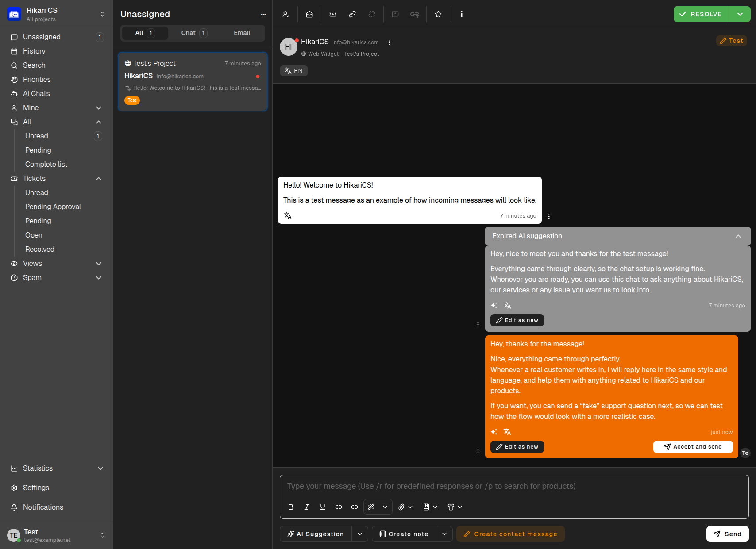Select the Email tab in Unassigned list
Screen dimensions: 756x549
[x=242, y=33]
